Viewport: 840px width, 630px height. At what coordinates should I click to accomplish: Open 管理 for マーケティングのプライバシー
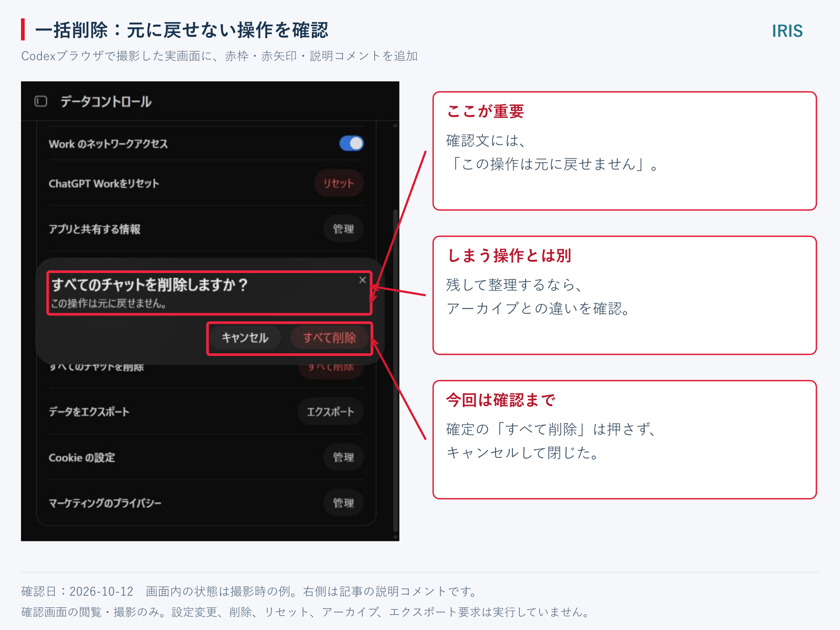pos(343,503)
